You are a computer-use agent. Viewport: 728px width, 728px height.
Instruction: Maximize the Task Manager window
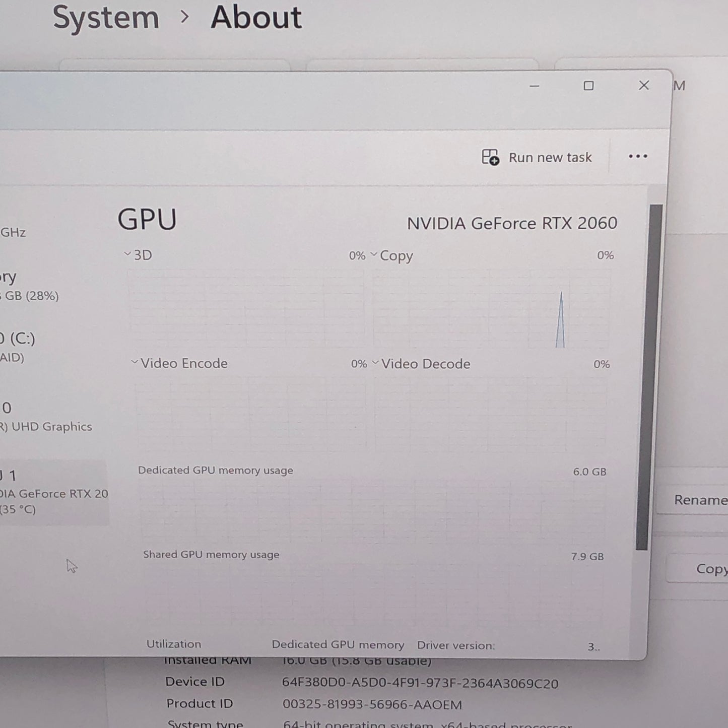588,86
